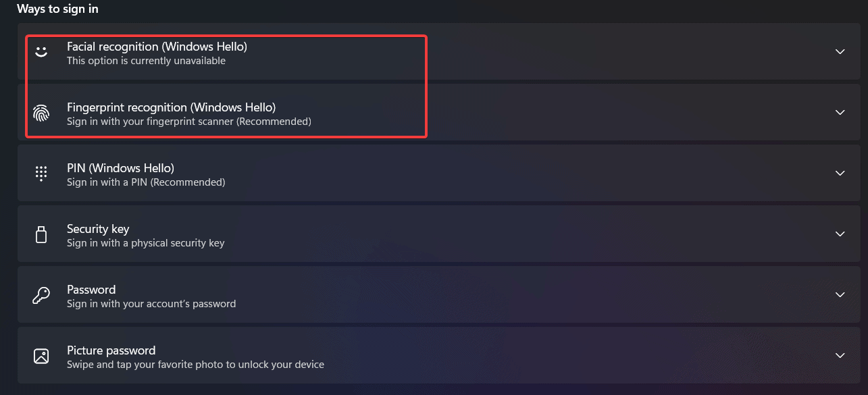Image resolution: width=868 pixels, height=395 pixels.
Task: Expand the PIN (Windows Hello) section
Action: point(840,173)
